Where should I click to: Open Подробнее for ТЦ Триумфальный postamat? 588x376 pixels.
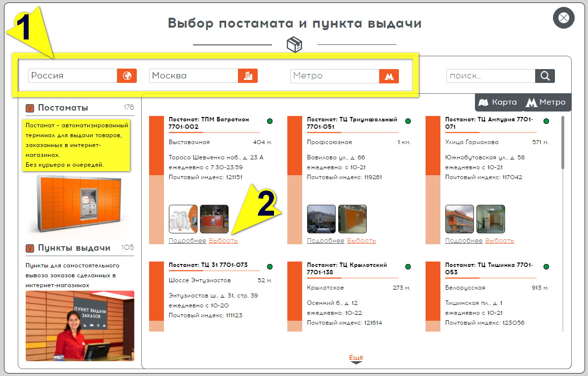(325, 241)
